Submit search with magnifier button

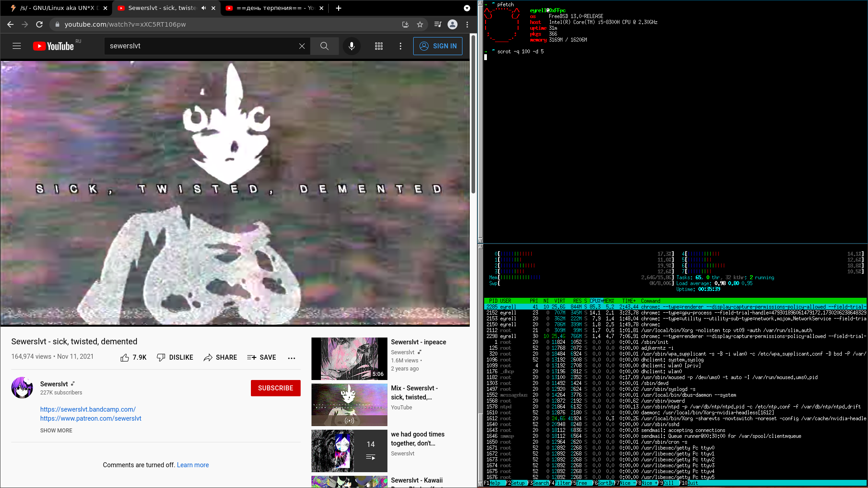point(325,46)
